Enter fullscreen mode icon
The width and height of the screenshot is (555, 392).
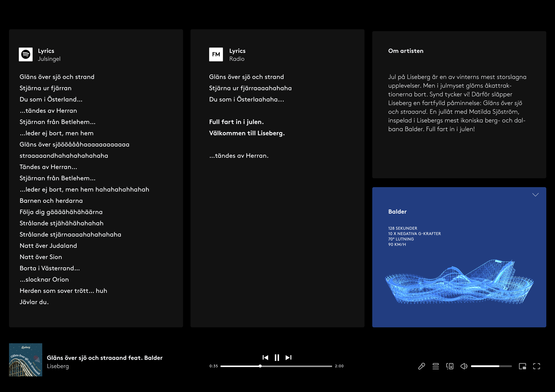click(536, 366)
